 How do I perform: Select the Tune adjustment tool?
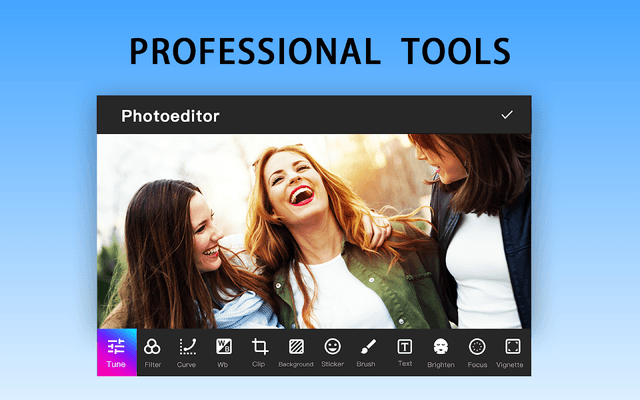coord(116,352)
